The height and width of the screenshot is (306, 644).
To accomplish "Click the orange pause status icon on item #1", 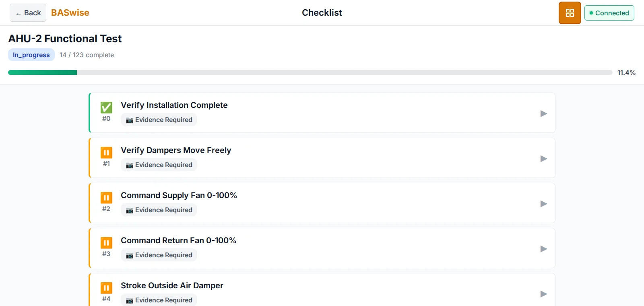I will click(106, 153).
